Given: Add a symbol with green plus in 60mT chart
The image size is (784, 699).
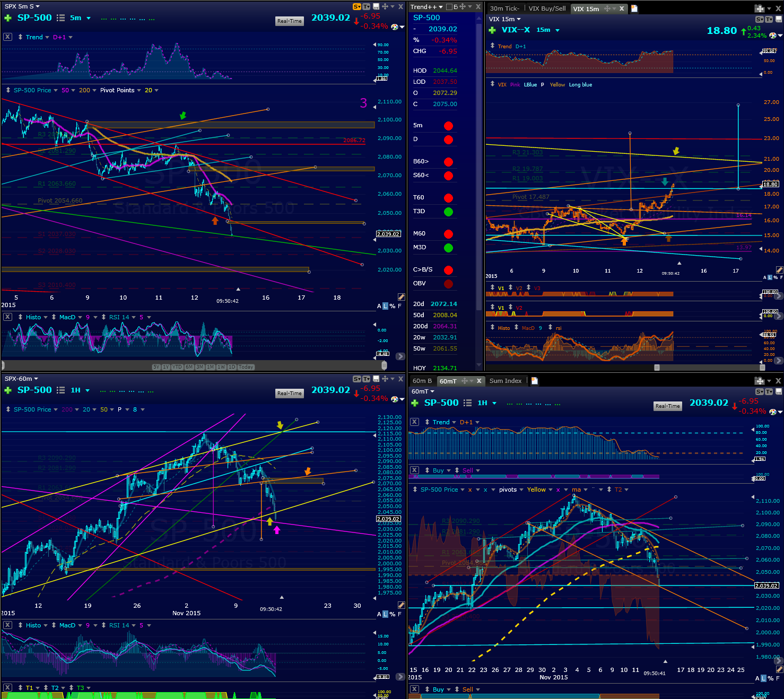Looking at the screenshot, I should click(415, 403).
